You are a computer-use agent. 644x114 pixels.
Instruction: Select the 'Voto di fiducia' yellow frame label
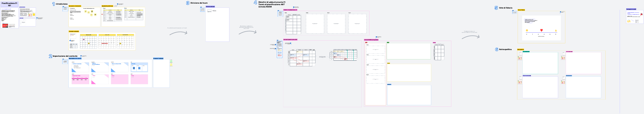click(521, 10)
